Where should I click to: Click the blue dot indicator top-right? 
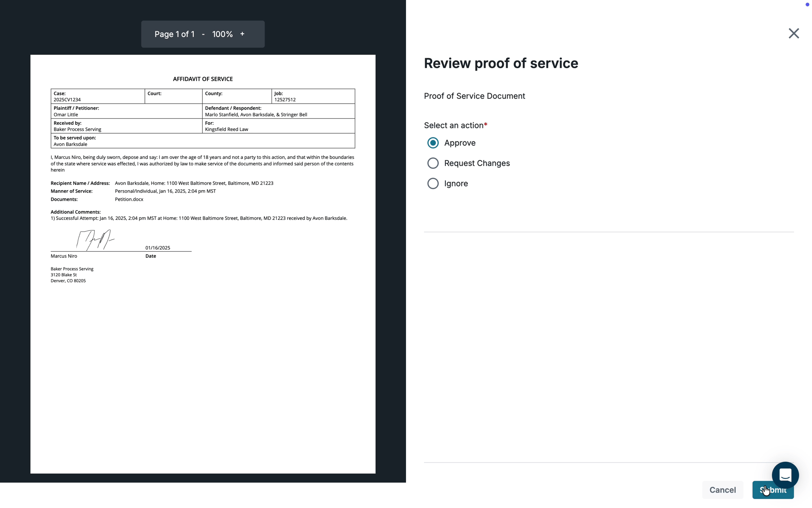pos(807,4)
